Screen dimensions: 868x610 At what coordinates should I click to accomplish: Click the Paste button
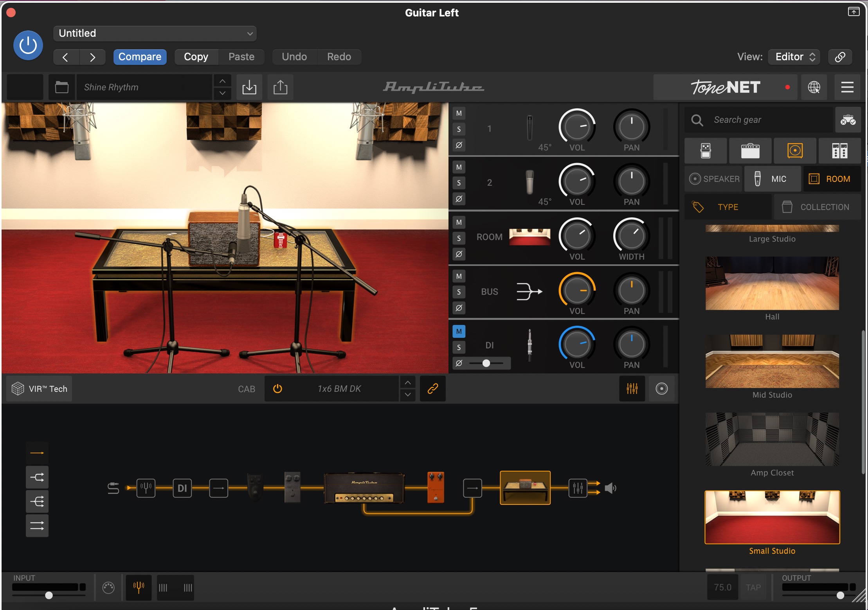tap(241, 57)
